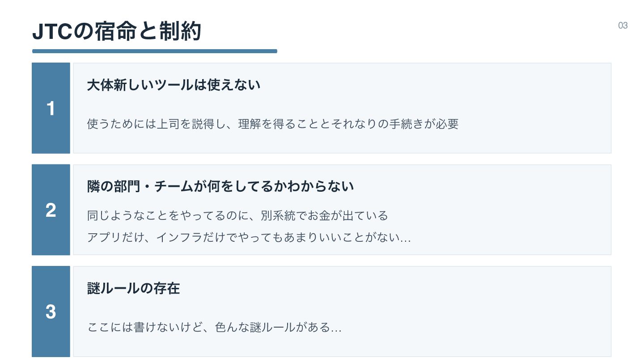Select heading 大体新しいツールは使えない
This screenshot has width=644, height=362.
[174, 85]
